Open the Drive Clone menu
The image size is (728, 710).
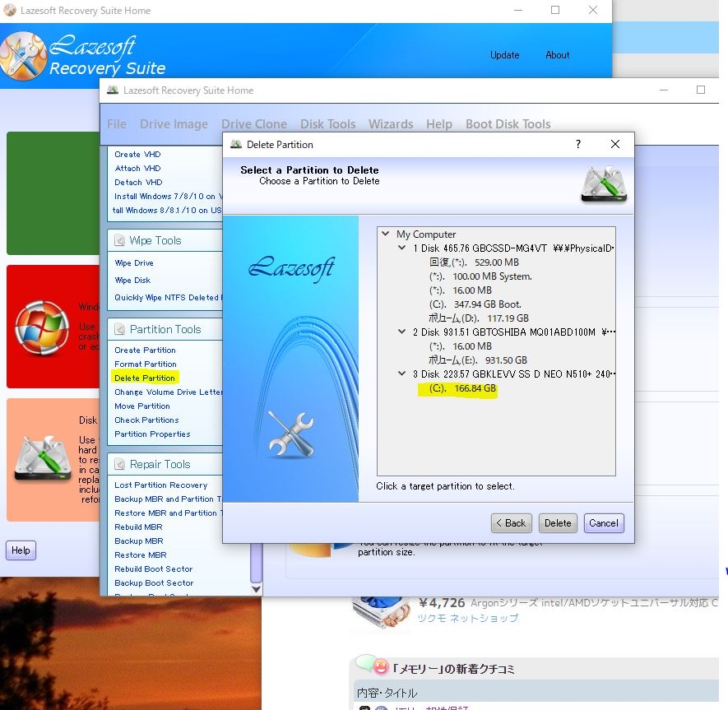point(254,124)
